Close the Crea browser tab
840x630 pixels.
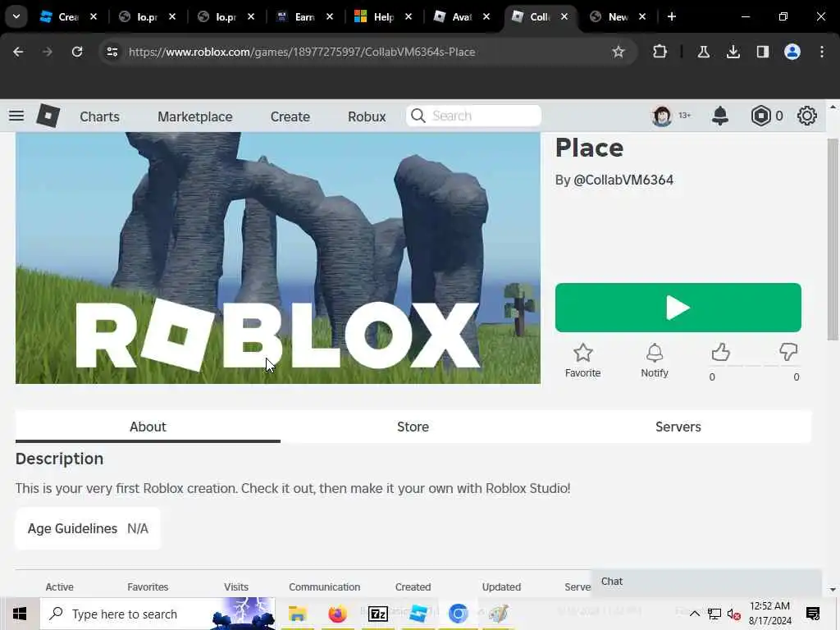[x=94, y=16]
